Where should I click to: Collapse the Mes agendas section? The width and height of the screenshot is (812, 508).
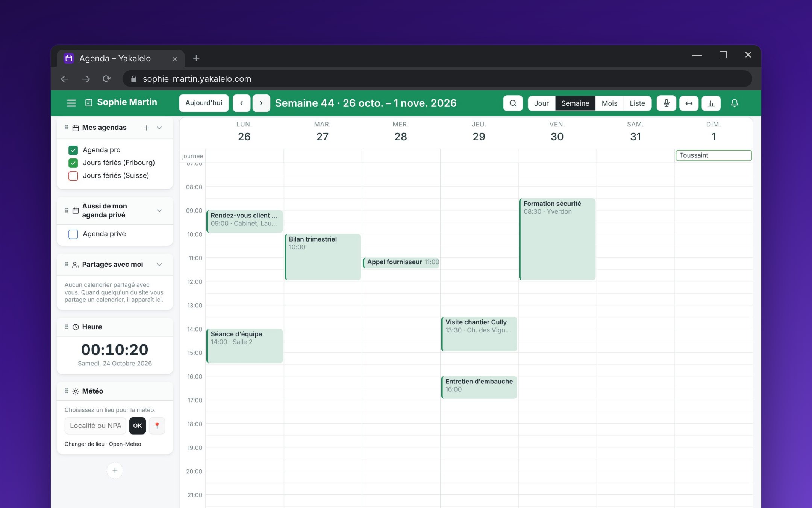click(x=159, y=128)
